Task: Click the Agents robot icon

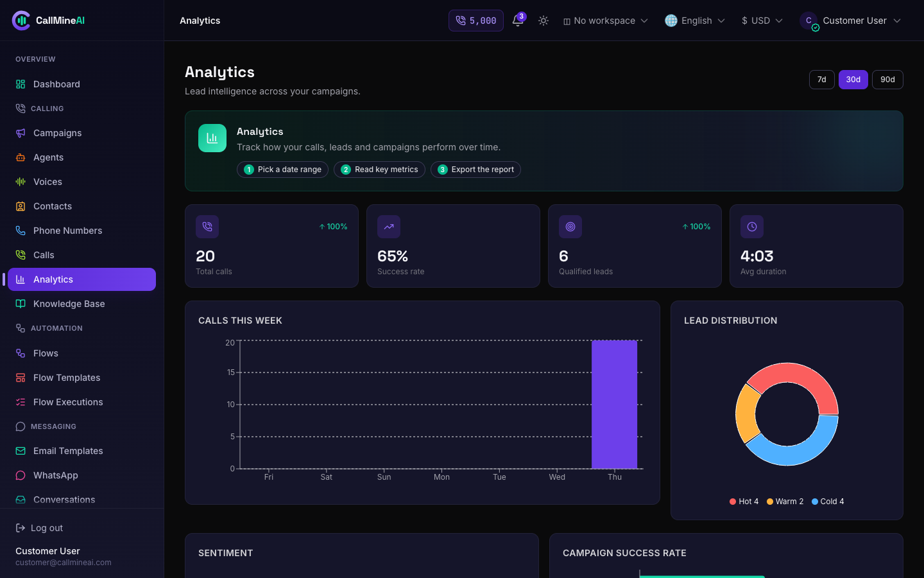Action: [21, 157]
